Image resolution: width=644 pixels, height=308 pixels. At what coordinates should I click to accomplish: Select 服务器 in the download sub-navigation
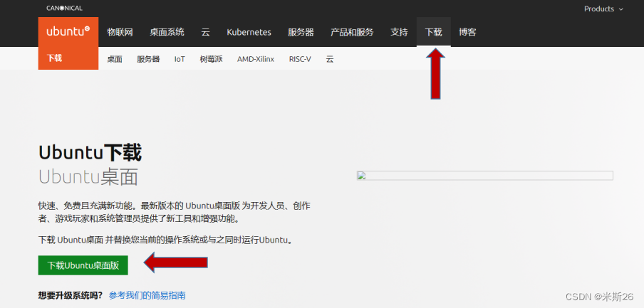(148, 59)
